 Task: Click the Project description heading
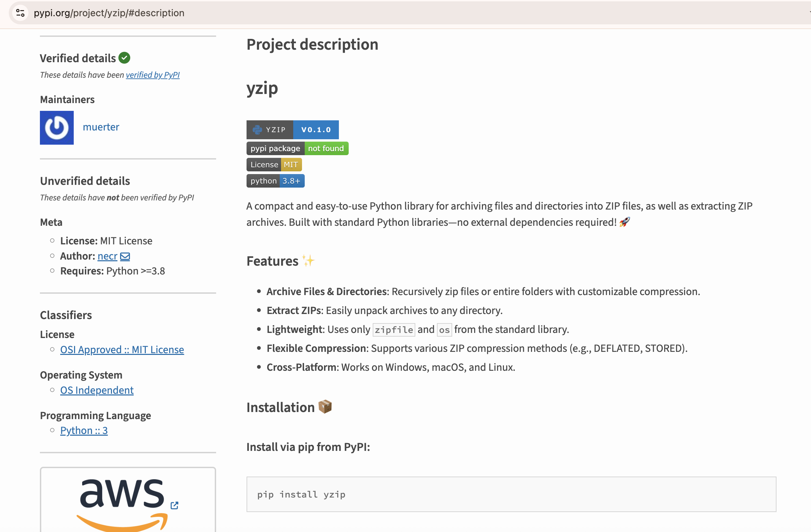(312, 45)
